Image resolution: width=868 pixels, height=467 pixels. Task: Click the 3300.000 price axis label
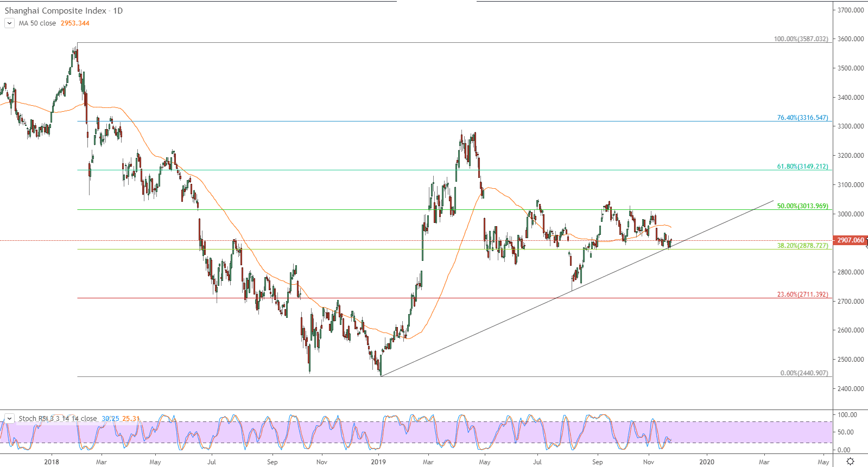coord(851,126)
